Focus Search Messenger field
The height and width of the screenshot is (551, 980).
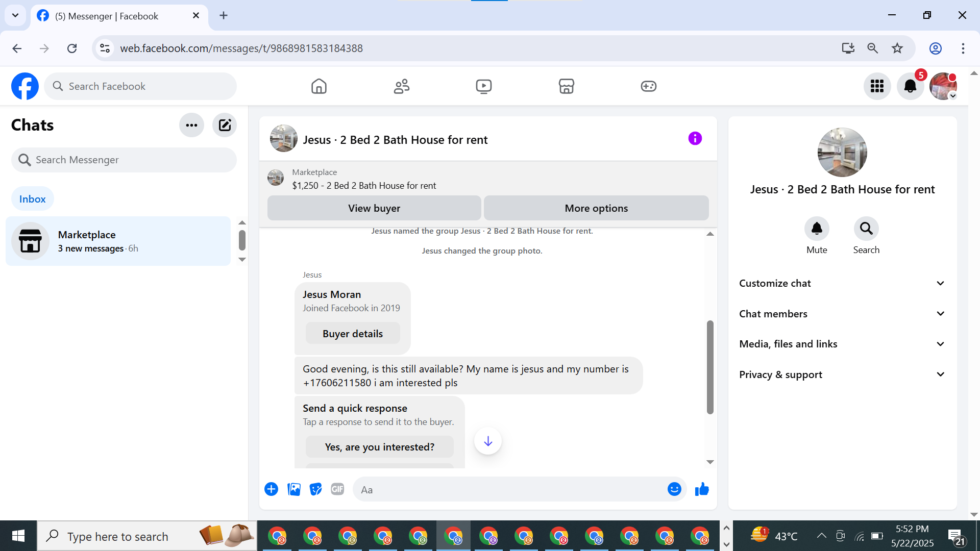click(x=124, y=160)
